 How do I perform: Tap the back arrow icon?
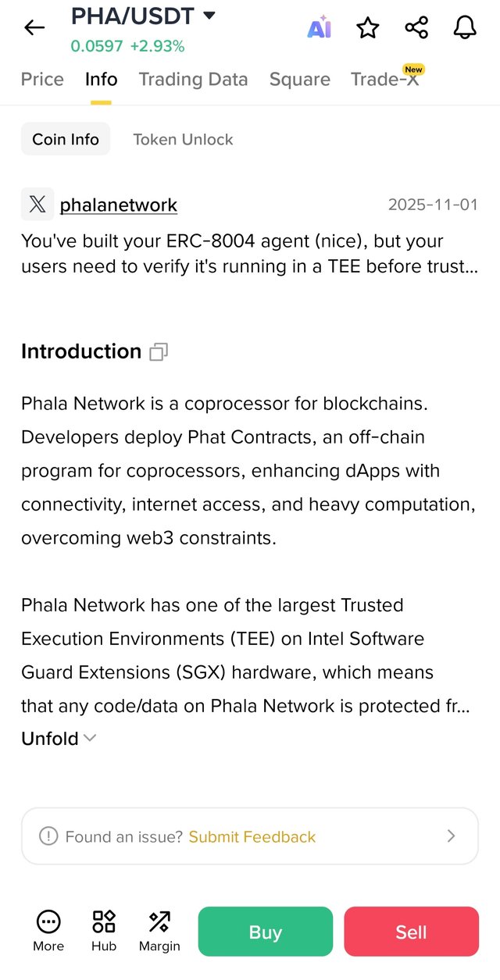[34, 28]
